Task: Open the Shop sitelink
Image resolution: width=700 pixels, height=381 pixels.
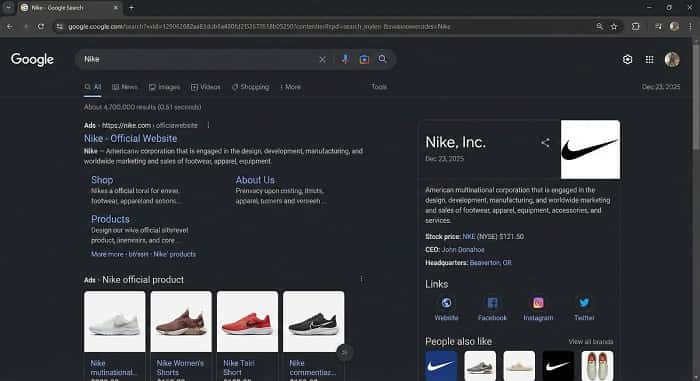Action: pyautogui.click(x=102, y=180)
